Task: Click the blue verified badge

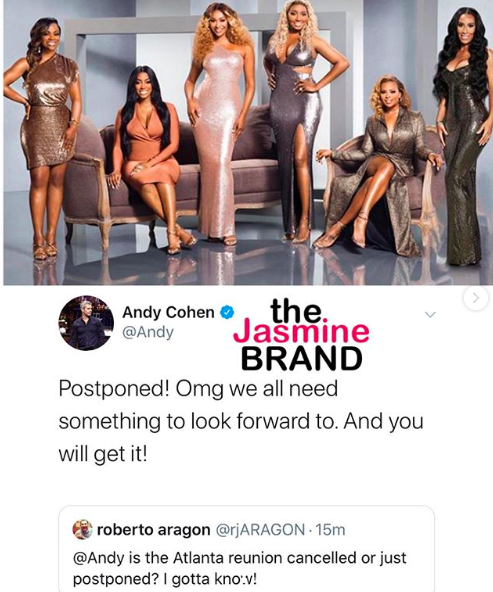Action: click(x=227, y=313)
